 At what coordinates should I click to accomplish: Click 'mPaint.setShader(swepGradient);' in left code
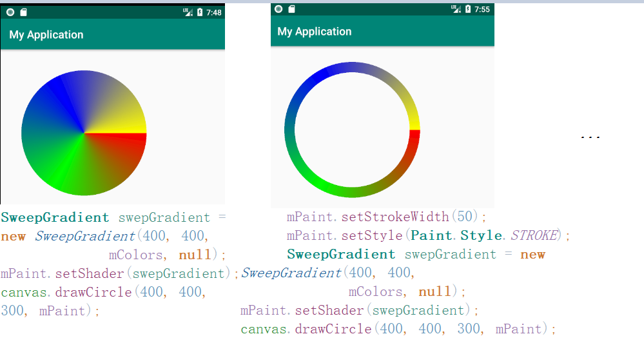(x=119, y=273)
